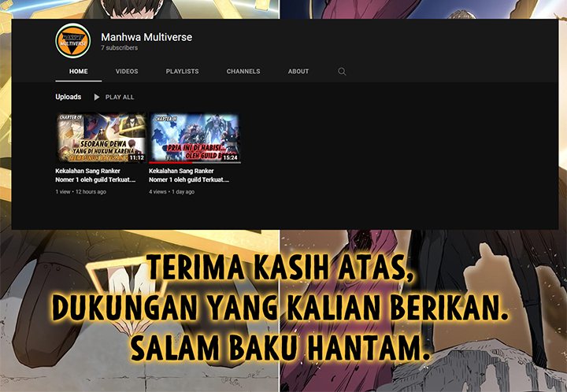
Task: Open the PLAYLISTS tab
Action: [182, 72]
